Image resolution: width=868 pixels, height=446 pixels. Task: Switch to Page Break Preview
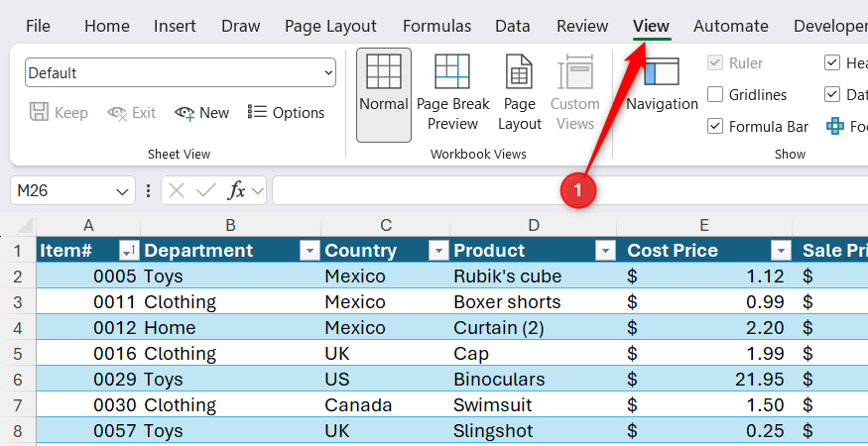point(452,94)
